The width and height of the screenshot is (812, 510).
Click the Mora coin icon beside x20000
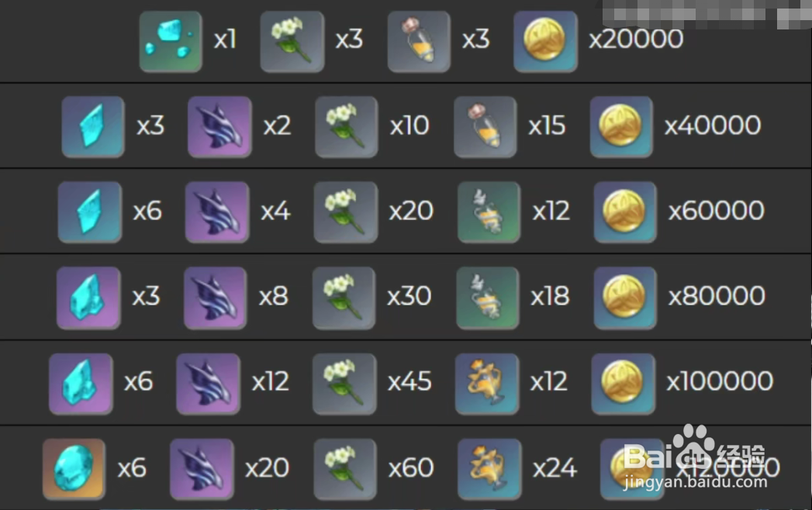click(x=545, y=41)
